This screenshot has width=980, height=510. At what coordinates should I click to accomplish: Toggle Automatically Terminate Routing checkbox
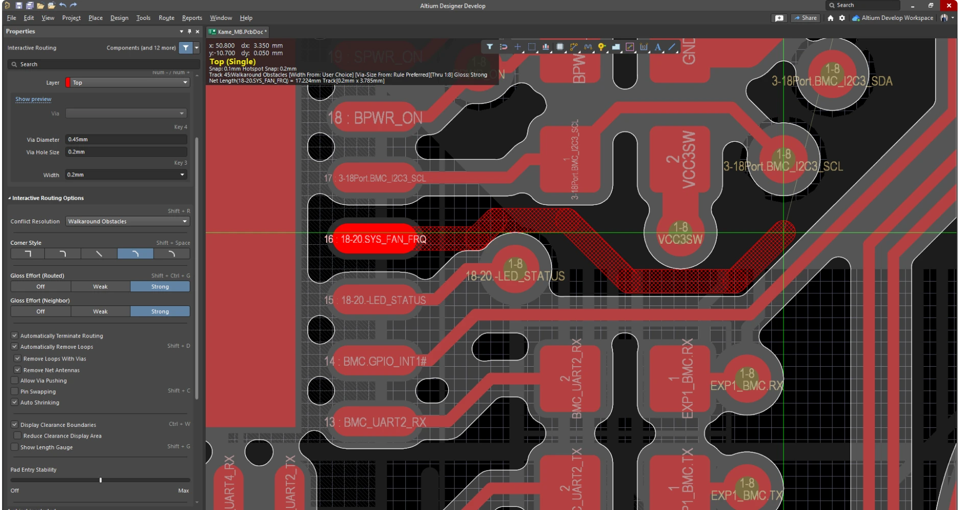(x=14, y=336)
